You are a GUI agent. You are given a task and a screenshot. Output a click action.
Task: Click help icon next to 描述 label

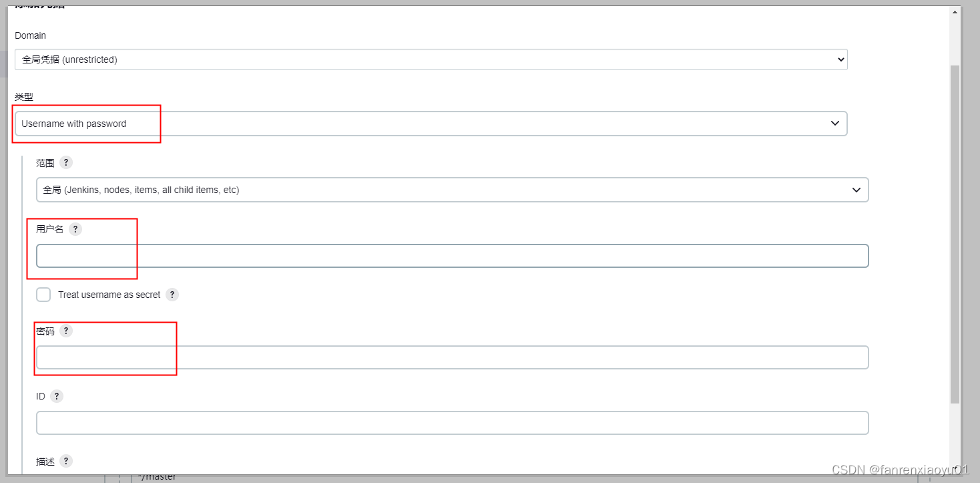coord(66,461)
